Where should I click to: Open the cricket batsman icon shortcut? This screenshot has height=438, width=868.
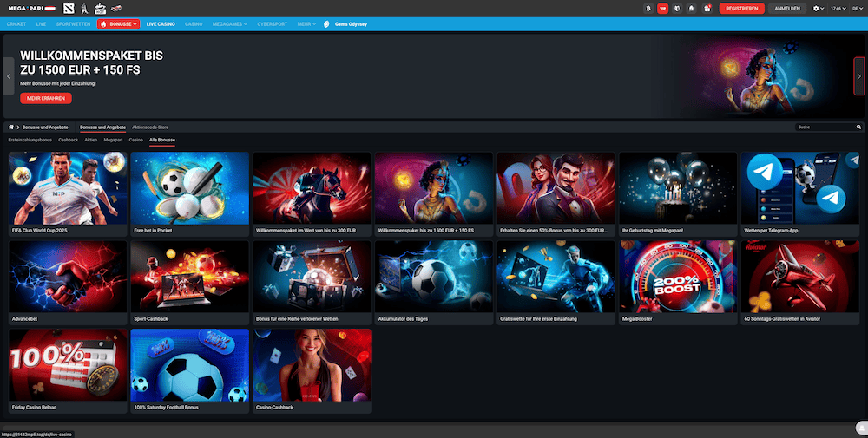(x=84, y=9)
